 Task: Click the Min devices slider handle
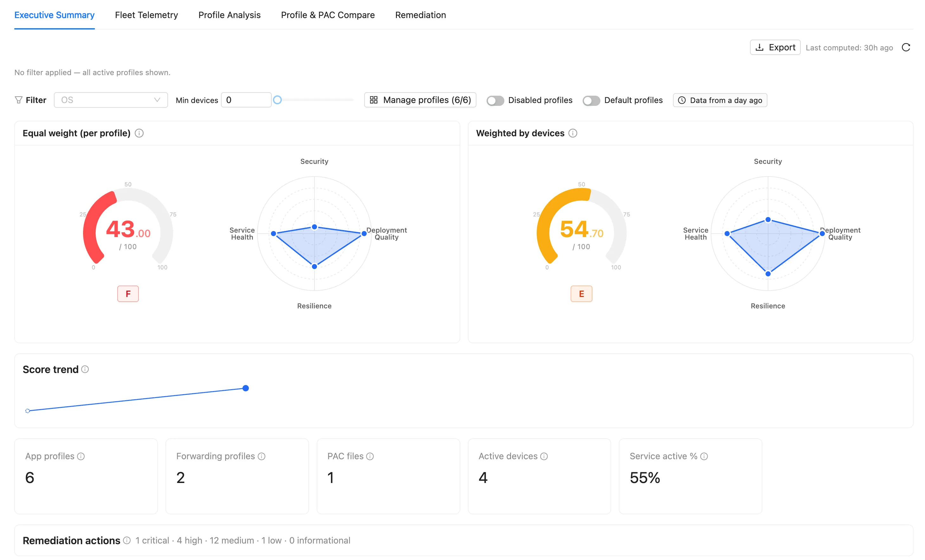tap(277, 100)
